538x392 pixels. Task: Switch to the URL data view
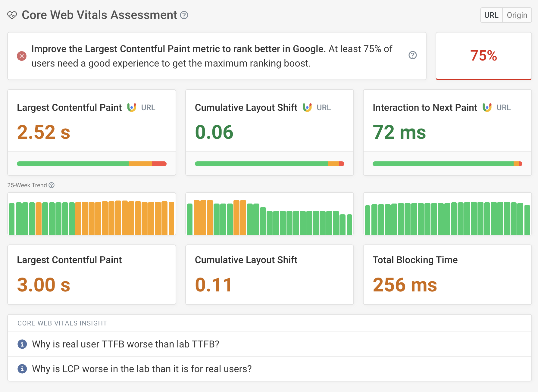(491, 15)
